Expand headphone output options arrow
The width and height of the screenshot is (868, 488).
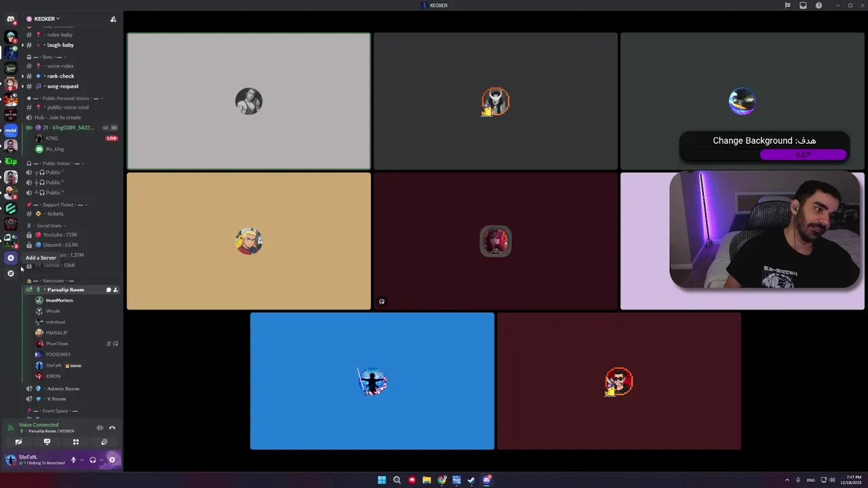tap(101, 460)
